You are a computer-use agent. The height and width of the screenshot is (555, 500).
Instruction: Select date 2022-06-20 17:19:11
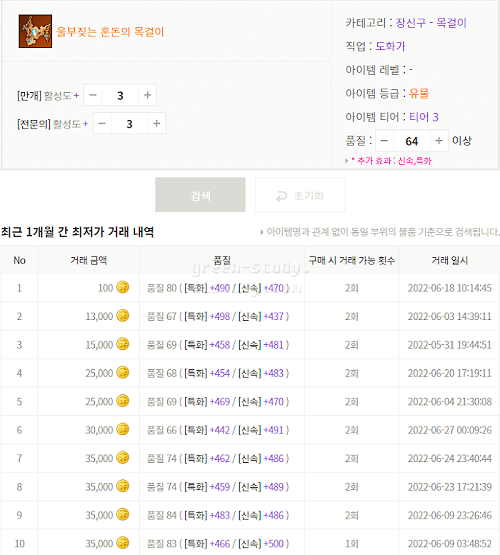tap(449, 373)
